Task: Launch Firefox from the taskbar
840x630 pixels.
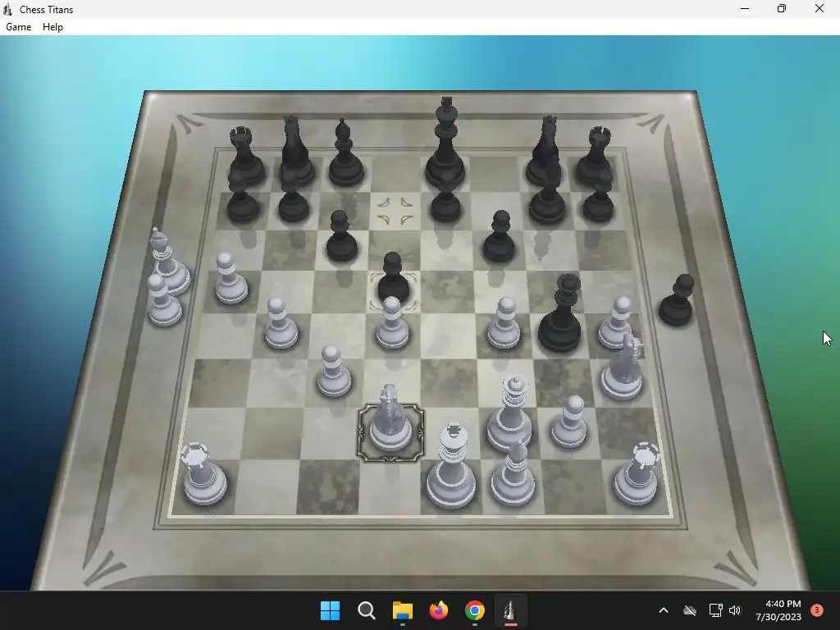Action: tap(439, 610)
